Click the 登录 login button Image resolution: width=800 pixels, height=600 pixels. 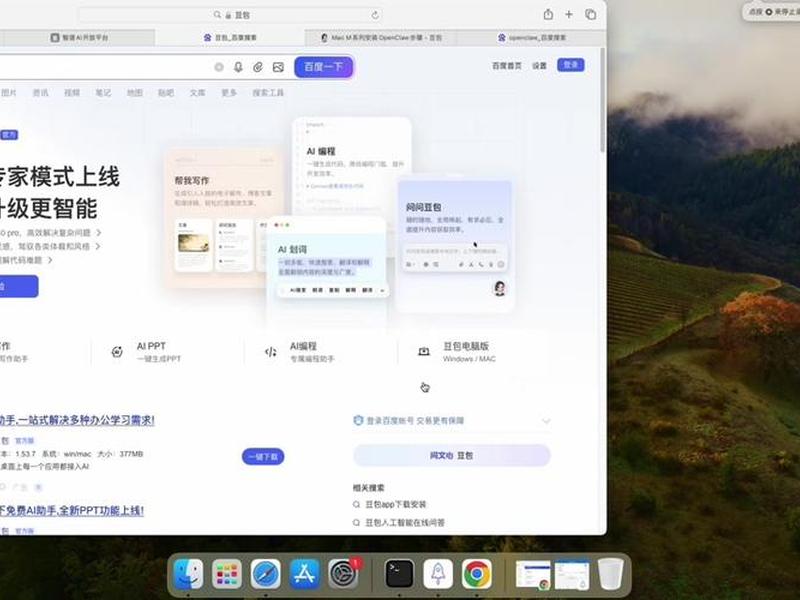(x=570, y=65)
